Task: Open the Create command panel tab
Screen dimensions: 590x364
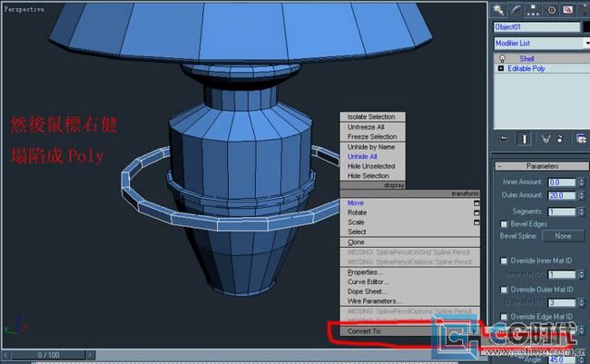Action: point(498,10)
